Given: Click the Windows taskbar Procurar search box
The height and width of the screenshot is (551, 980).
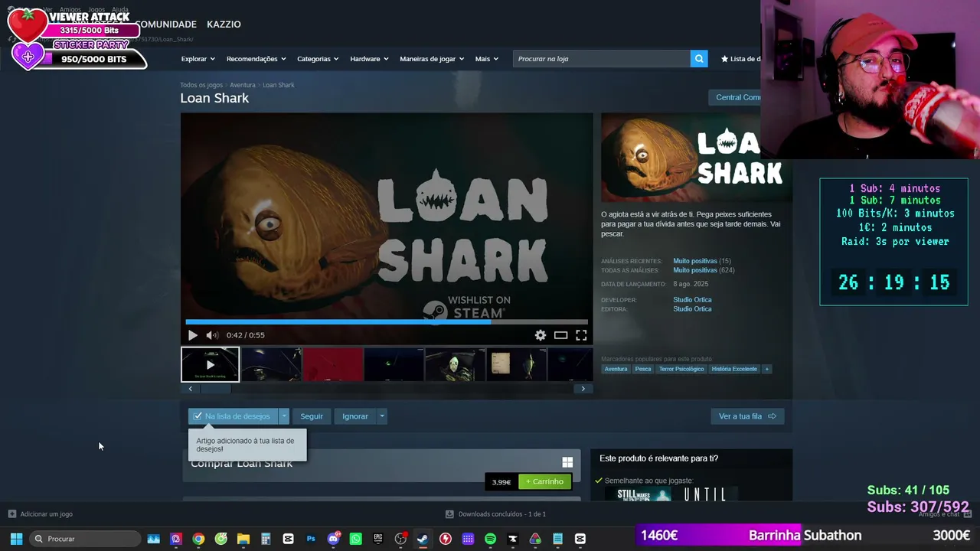Looking at the screenshot, I should pos(85,539).
